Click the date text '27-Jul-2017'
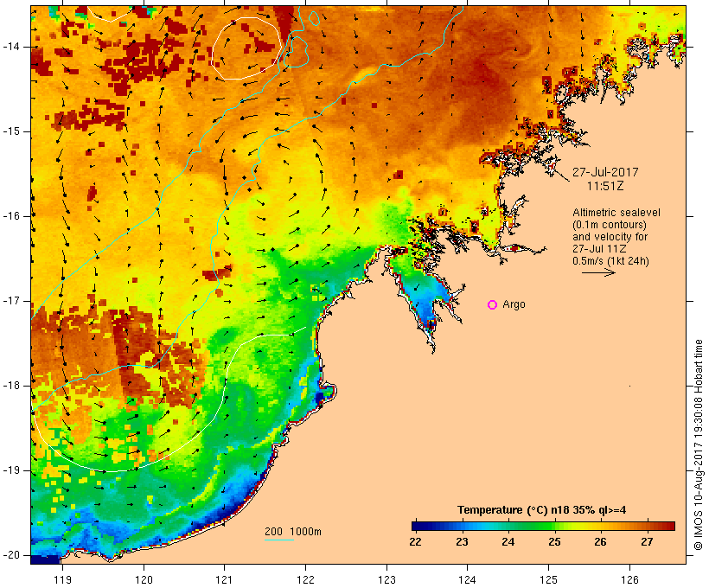 click(x=605, y=172)
